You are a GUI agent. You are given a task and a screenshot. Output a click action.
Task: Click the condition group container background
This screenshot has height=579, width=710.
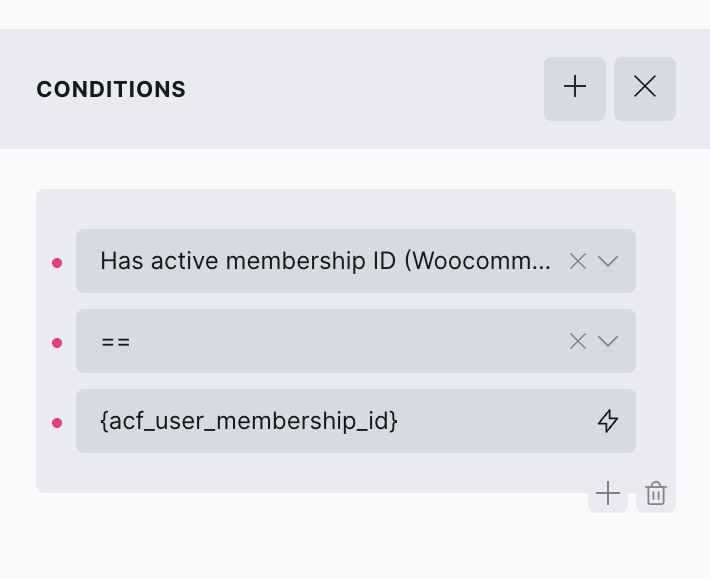pos(355,208)
